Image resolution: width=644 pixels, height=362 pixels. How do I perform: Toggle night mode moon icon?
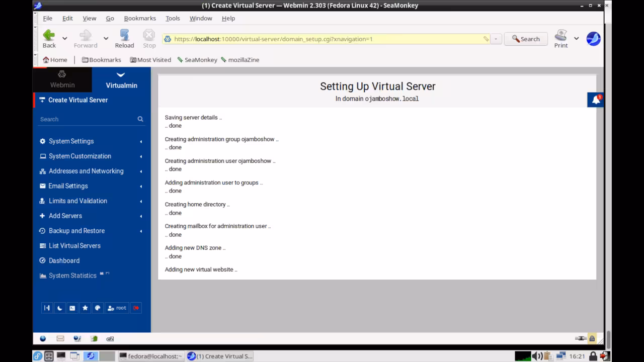60,308
